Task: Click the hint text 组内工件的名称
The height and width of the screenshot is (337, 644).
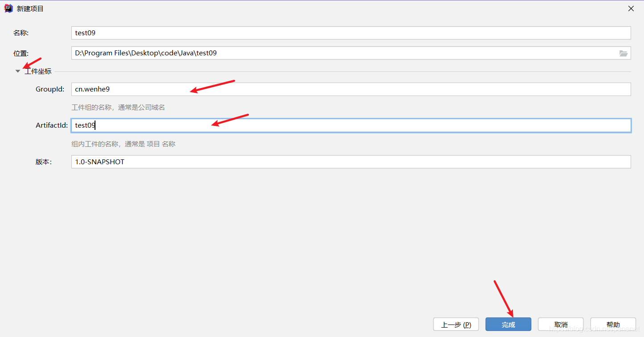Action: point(95,144)
